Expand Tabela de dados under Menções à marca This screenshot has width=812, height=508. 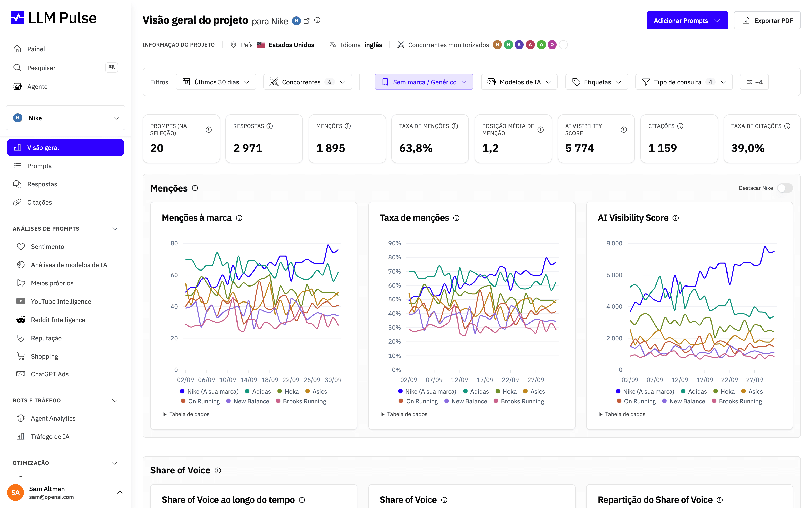[186, 414]
